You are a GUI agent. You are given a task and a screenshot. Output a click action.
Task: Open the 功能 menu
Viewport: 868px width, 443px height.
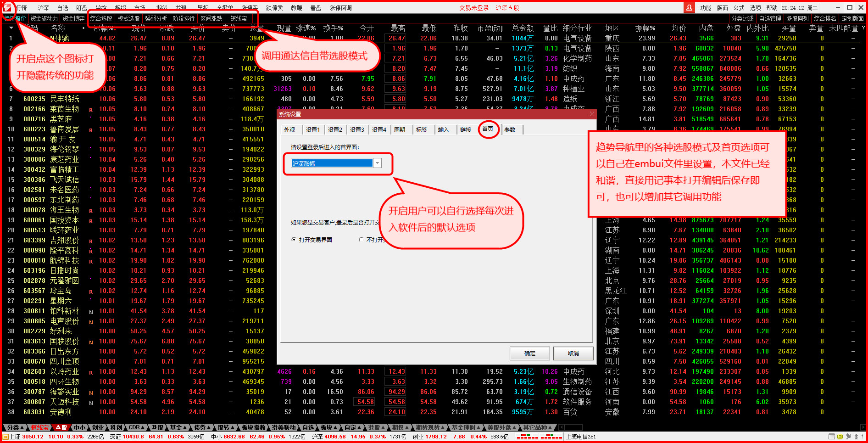[x=706, y=8]
